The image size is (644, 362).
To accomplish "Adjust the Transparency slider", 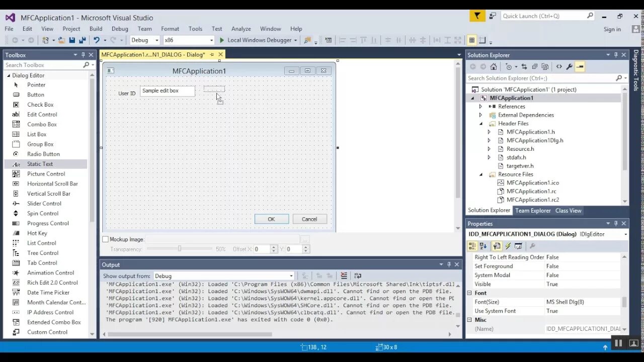I will (x=180, y=249).
